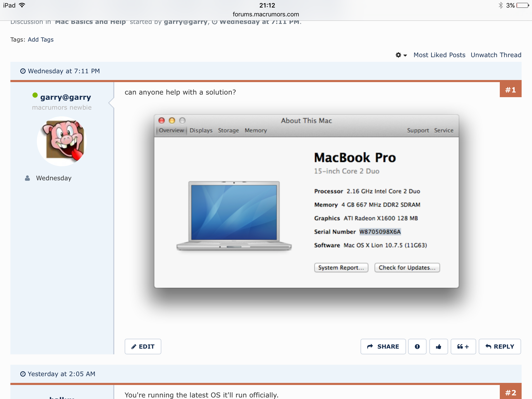Image resolution: width=532 pixels, height=399 pixels.
Task: Click the EDIT button on post
Action: click(x=143, y=347)
